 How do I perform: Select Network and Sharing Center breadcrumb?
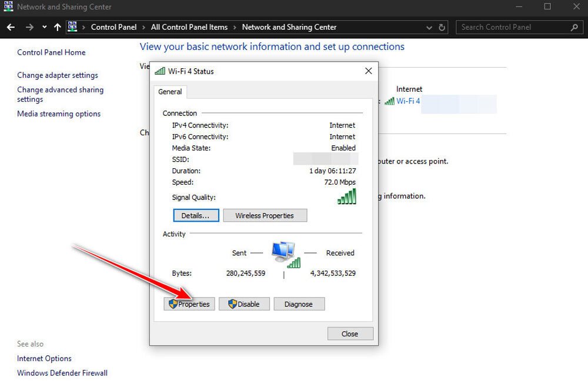tap(289, 27)
